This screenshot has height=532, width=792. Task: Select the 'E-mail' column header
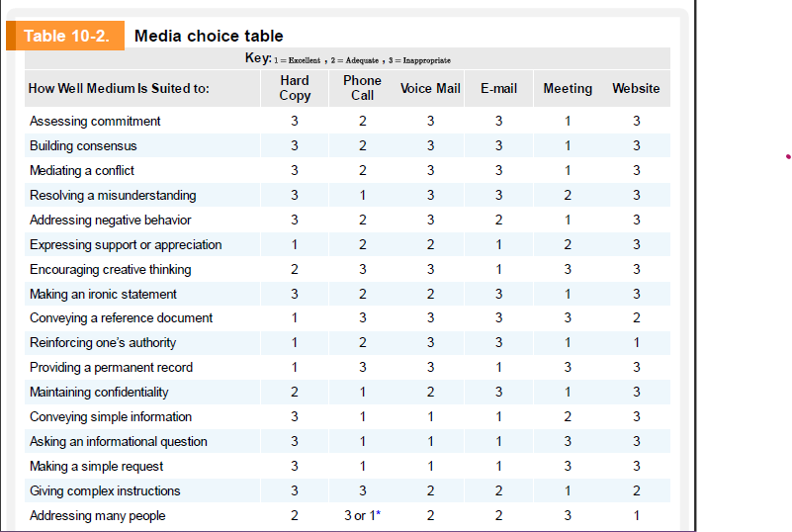click(498, 88)
